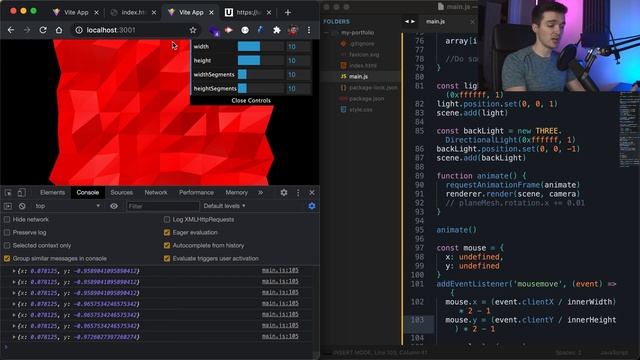Open the Network tab
The width and height of the screenshot is (640, 360).
tap(156, 193)
